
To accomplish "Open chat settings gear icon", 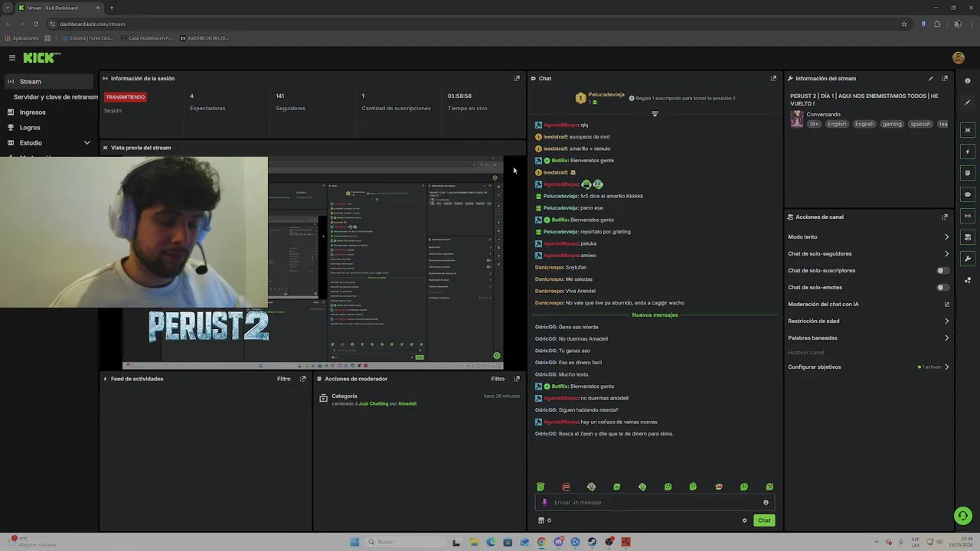I will click(x=744, y=520).
